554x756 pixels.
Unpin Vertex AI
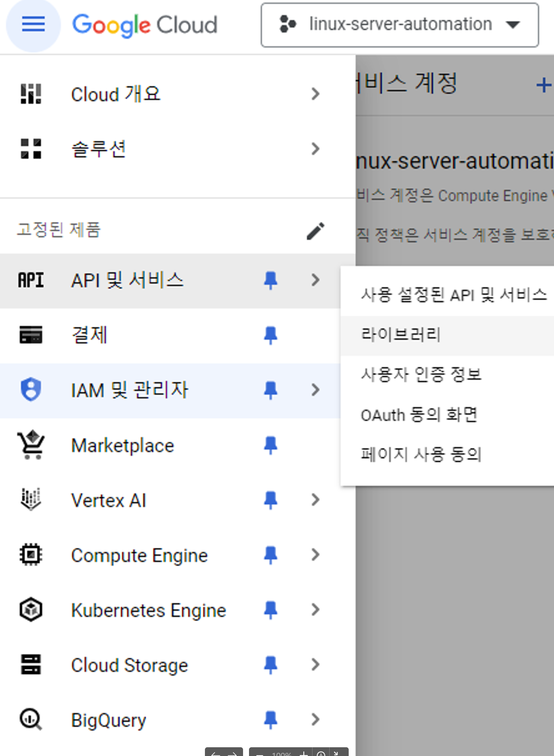[x=270, y=500]
